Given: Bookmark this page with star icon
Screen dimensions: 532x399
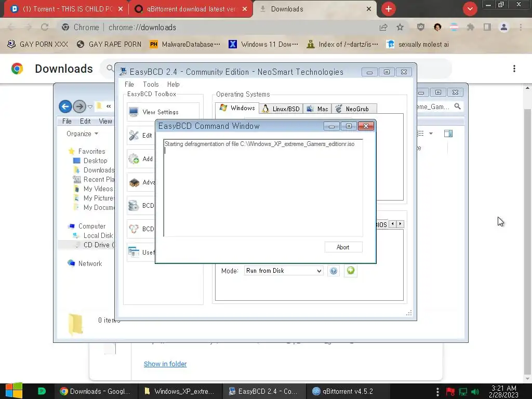Looking at the screenshot, I should (x=400, y=27).
